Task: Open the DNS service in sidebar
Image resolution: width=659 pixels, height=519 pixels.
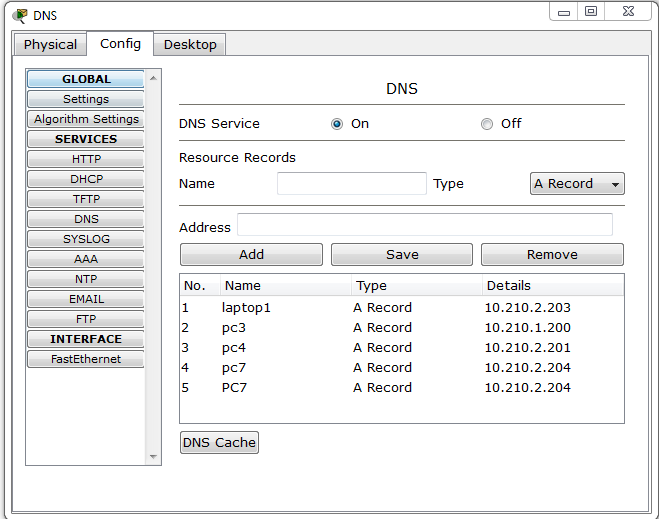Action: [86, 219]
